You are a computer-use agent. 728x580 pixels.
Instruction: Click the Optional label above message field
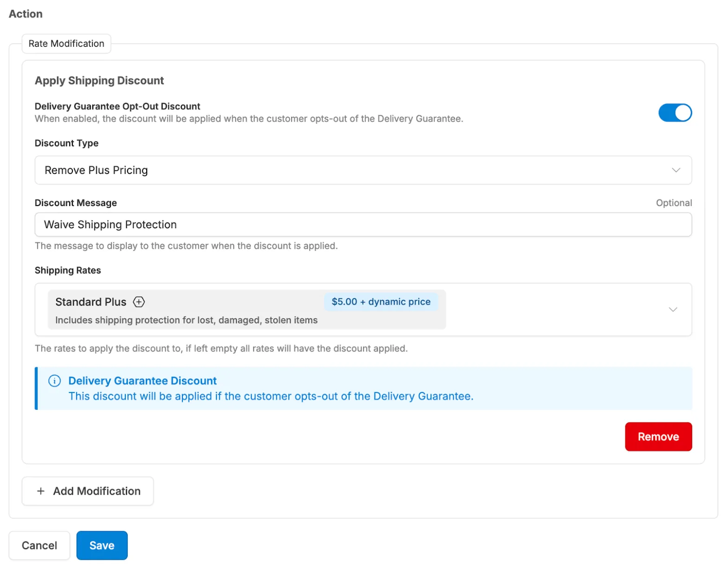[x=673, y=203]
